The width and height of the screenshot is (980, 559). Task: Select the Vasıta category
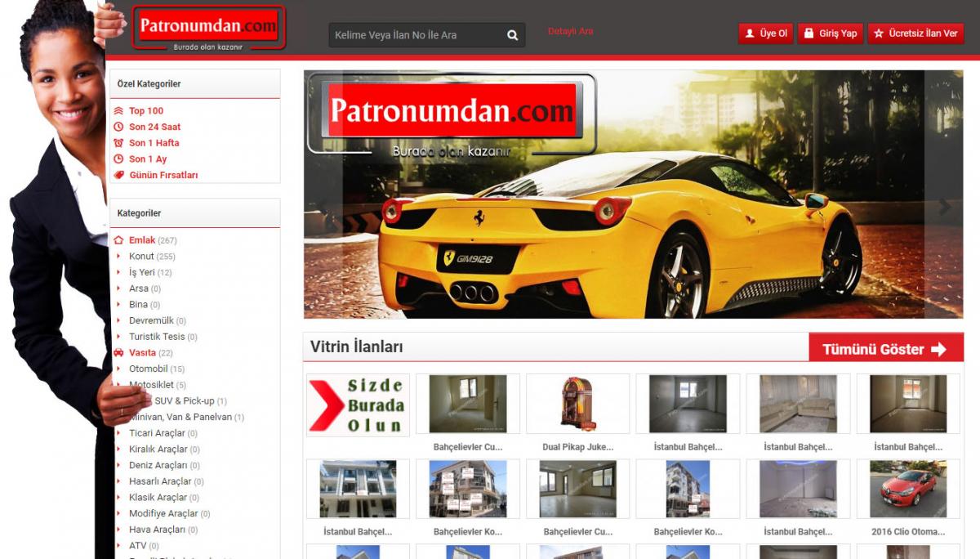[x=142, y=353]
